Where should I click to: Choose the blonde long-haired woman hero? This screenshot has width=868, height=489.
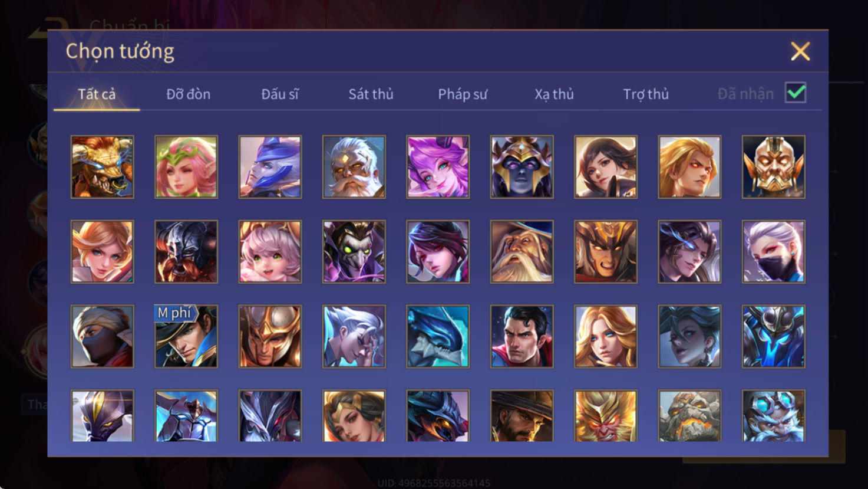pos(606,336)
